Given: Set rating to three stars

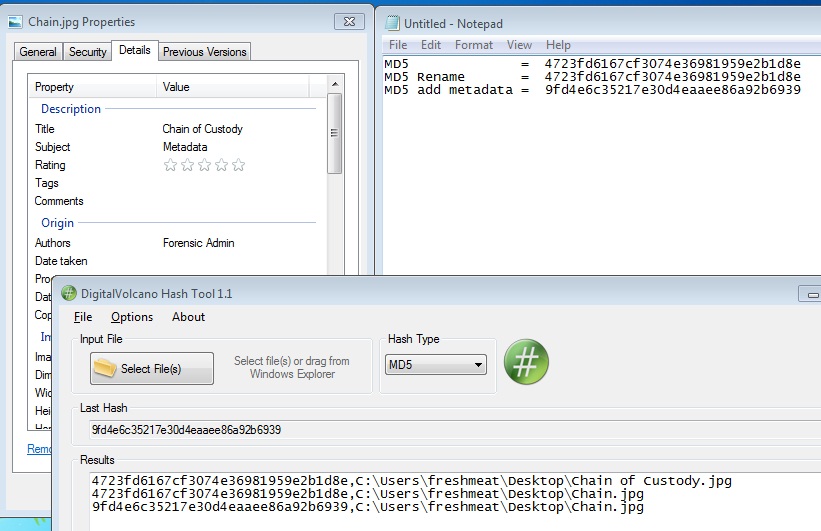Looking at the screenshot, I should pyautogui.click(x=204, y=165).
